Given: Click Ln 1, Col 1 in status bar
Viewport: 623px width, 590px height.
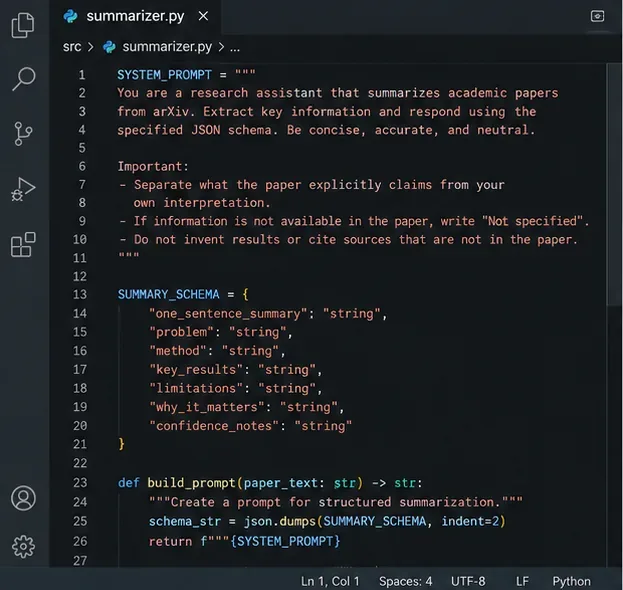Looking at the screenshot, I should tap(330, 581).
